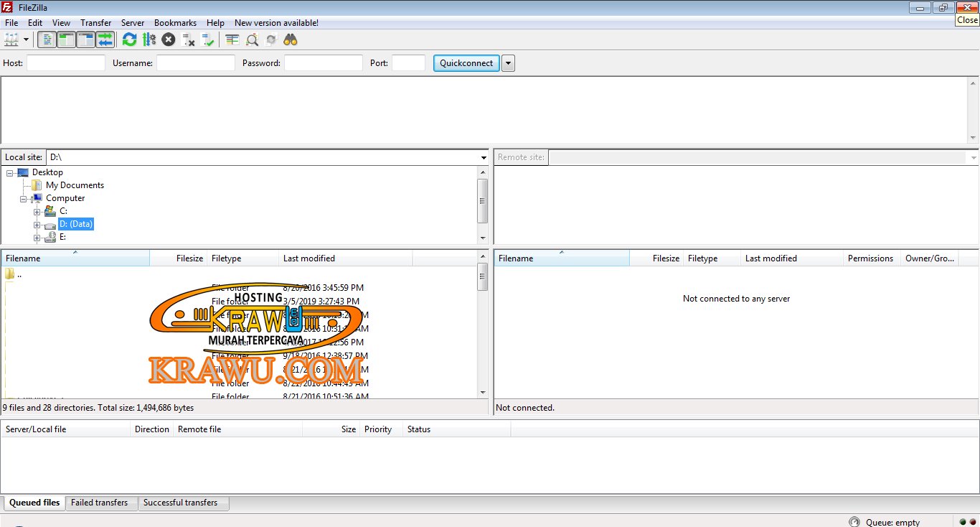Open the Site Manager dropdown arrow
The width and height of the screenshot is (980, 527).
coord(27,39)
